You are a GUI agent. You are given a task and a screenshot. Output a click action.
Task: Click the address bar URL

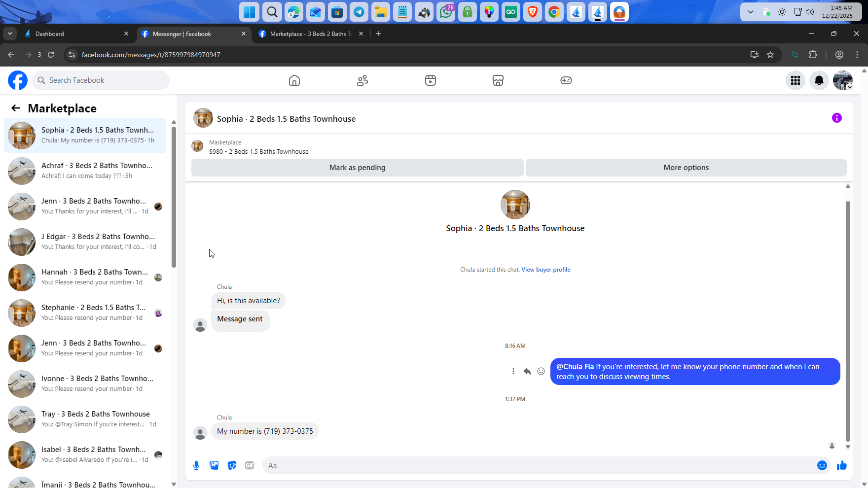tap(151, 55)
